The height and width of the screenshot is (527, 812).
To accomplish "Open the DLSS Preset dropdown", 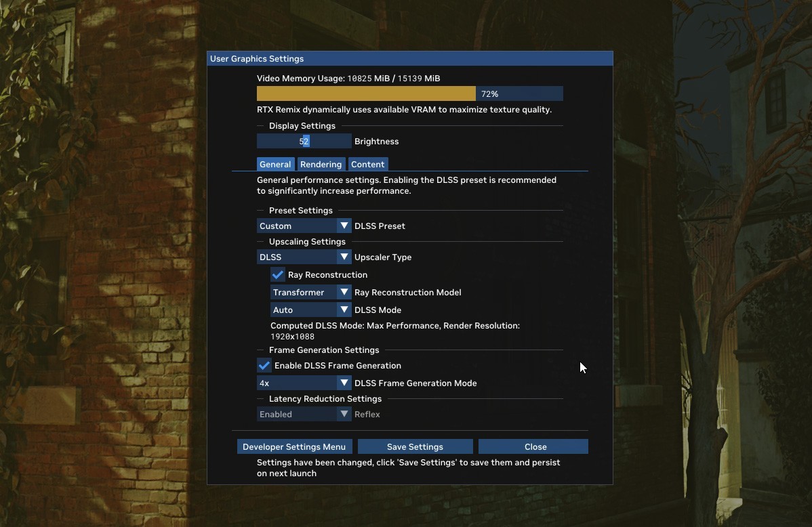I will 304,226.
